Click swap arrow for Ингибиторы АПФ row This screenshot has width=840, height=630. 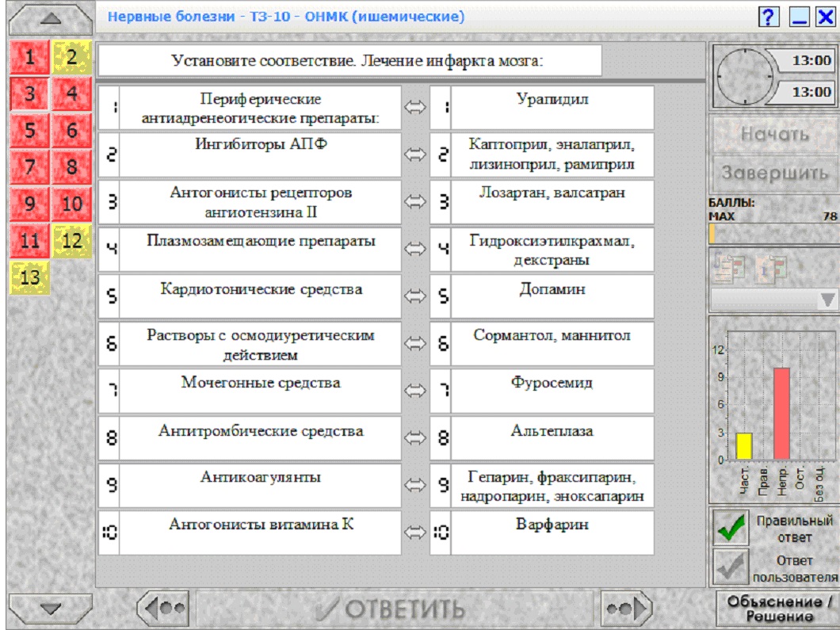[414, 155]
